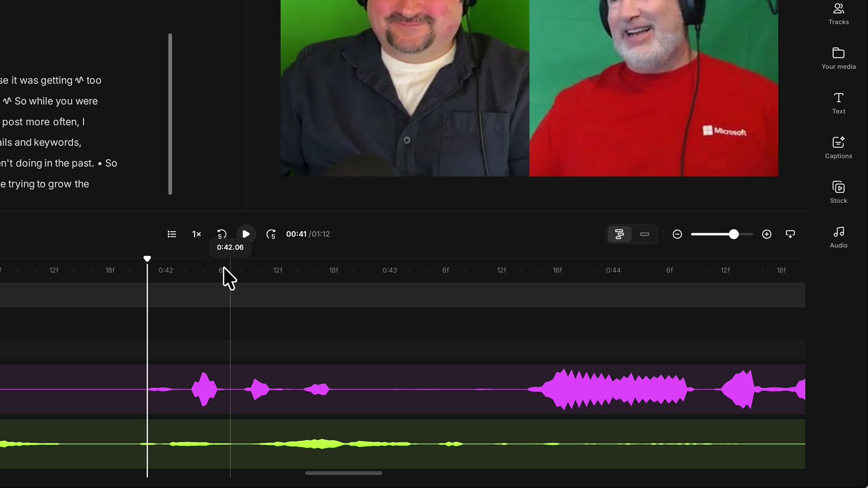
Task: Click the 0:43 mark on the ruler
Action: point(390,270)
